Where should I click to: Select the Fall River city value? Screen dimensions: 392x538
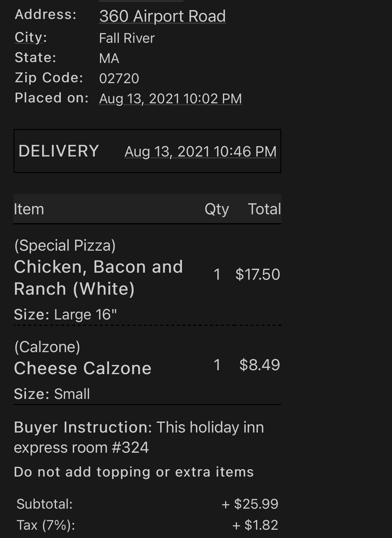(x=127, y=39)
